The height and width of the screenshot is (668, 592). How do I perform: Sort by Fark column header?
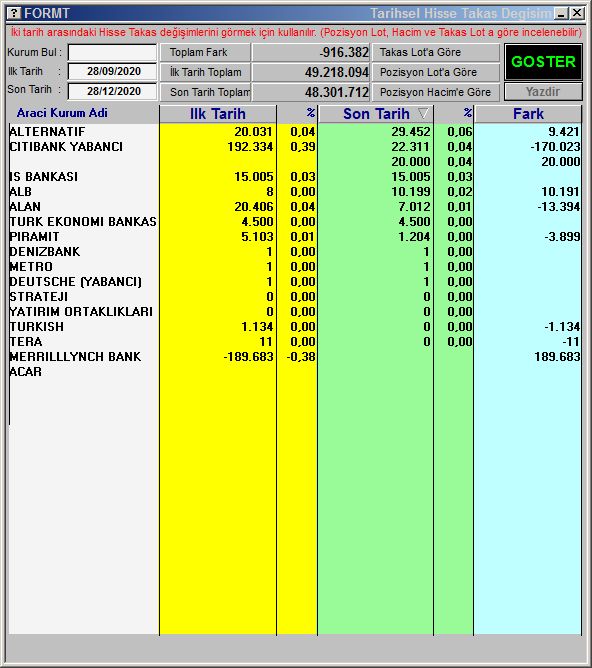528,114
